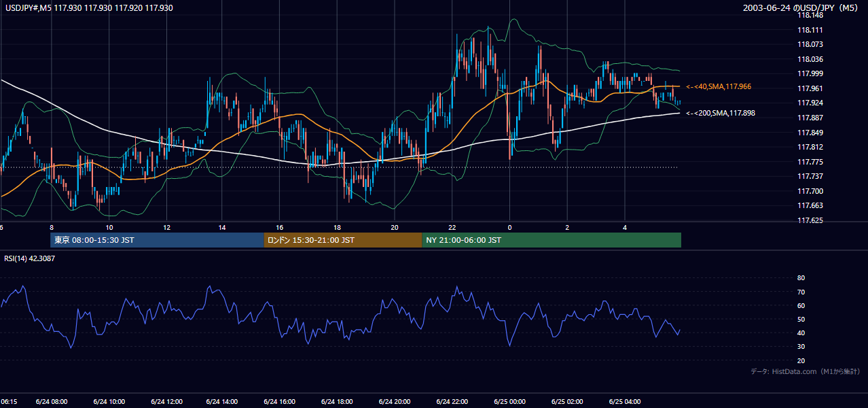This screenshot has width=868, height=408.
Task: Click the 6/25 02:00 time axis label
Action: pos(566,402)
